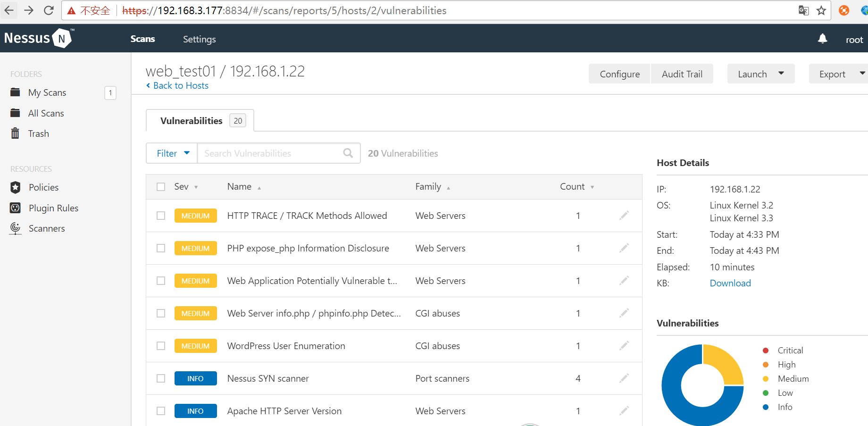
Task: Check the HTTP TRACE / TRACK Methods row
Action: click(x=161, y=216)
